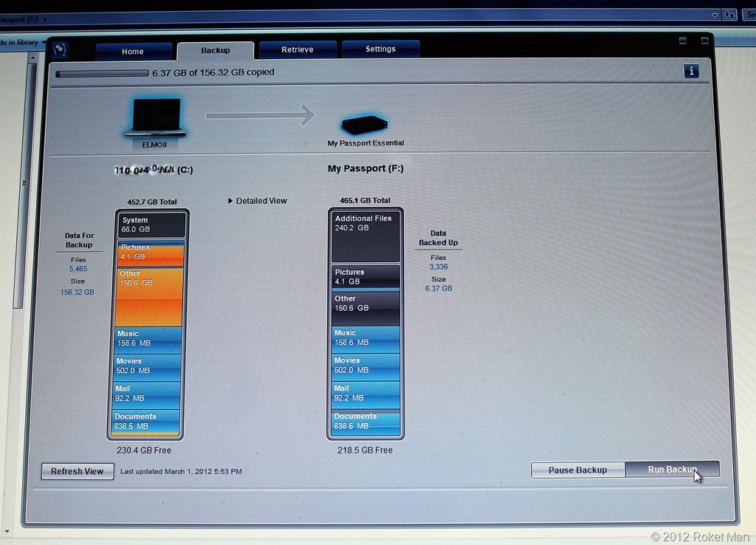The image size is (756, 545).
Task: Select the My Passport Mail 92.2 MB segment
Action: pos(365,394)
